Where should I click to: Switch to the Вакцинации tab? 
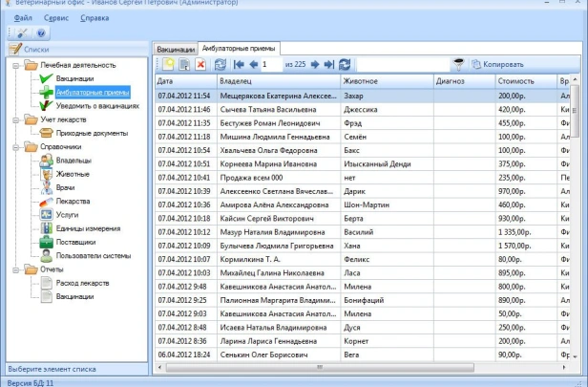coord(175,48)
